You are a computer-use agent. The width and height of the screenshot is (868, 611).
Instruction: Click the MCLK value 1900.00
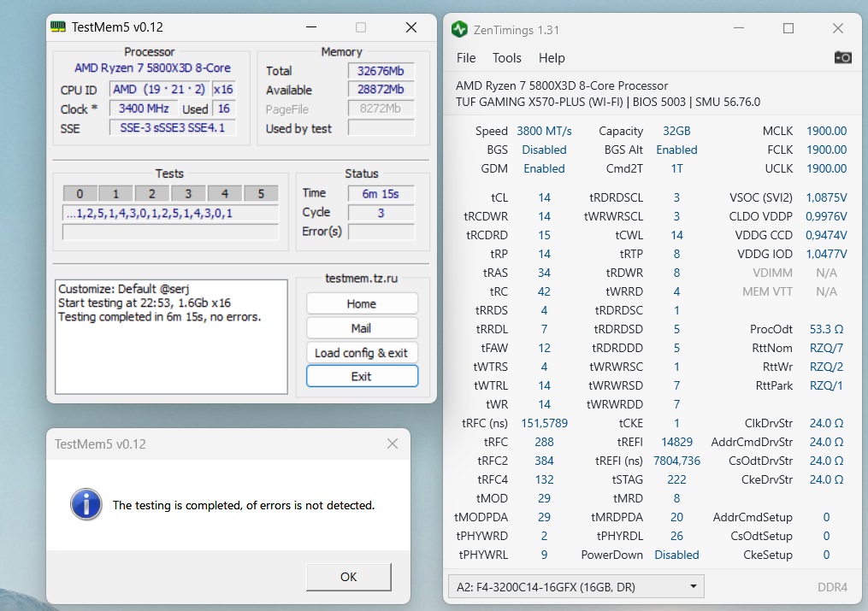[x=826, y=131]
